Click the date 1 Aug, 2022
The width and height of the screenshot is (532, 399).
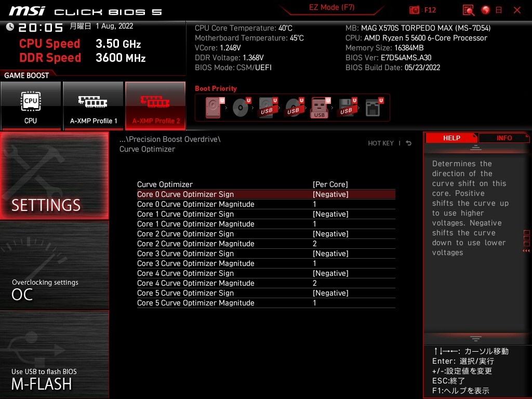pos(114,26)
